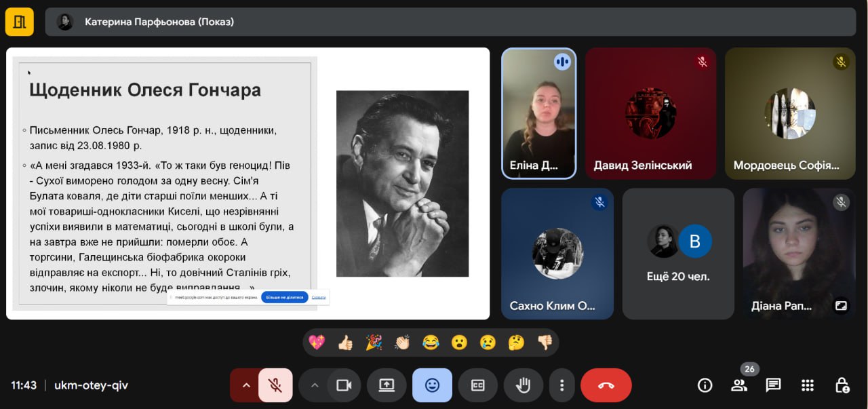Expand video settings arrow next to camera
This screenshot has height=409, width=868.
[314, 385]
